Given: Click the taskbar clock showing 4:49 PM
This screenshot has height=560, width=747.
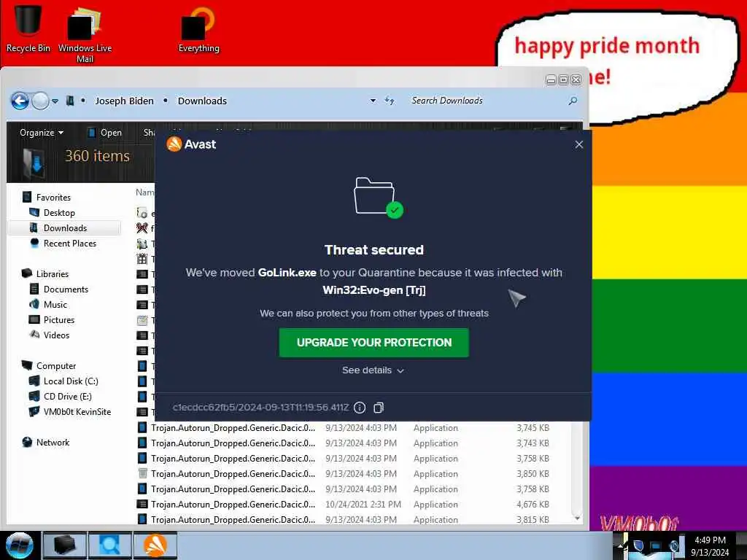Looking at the screenshot, I should [x=710, y=546].
